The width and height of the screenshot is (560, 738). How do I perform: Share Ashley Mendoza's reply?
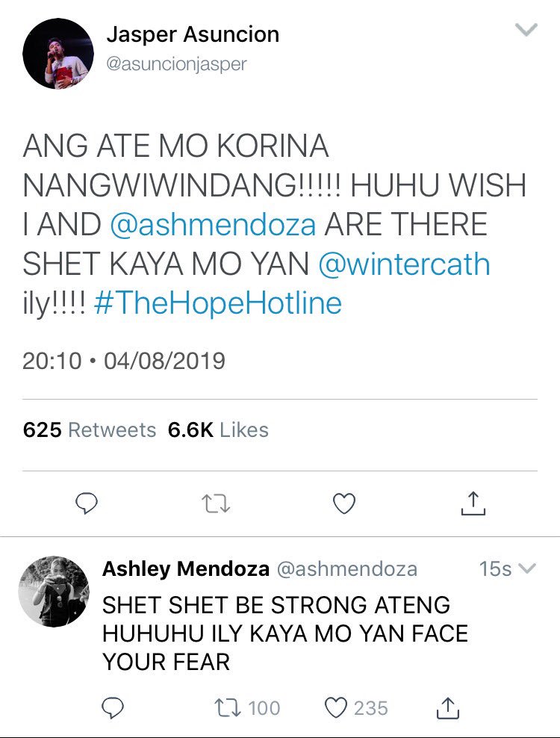coord(447,707)
